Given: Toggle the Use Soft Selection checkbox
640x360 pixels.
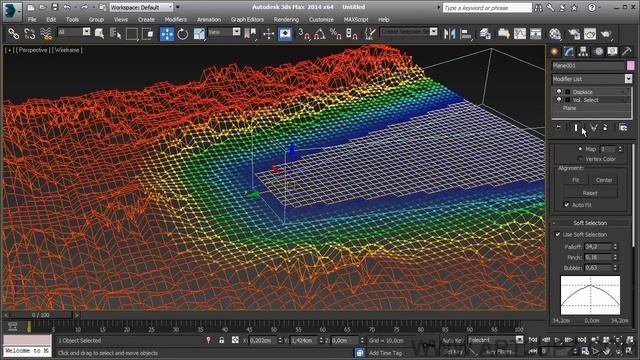Looking at the screenshot, I should coord(558,234).
